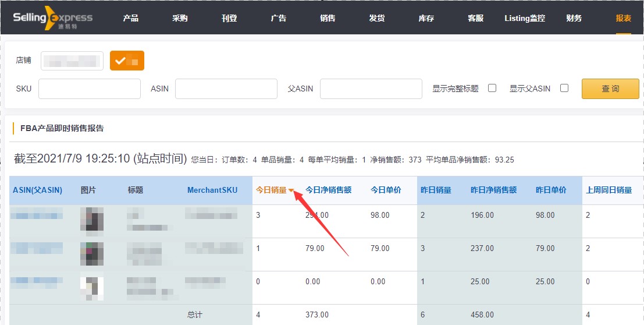Open third product row thumbnail image
This screenshot has width=644, height=325.
coord(92,288)
